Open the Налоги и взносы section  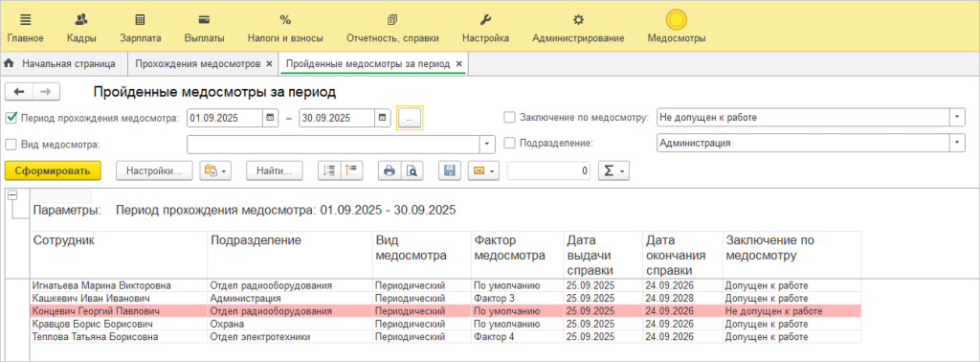[285, 28]
